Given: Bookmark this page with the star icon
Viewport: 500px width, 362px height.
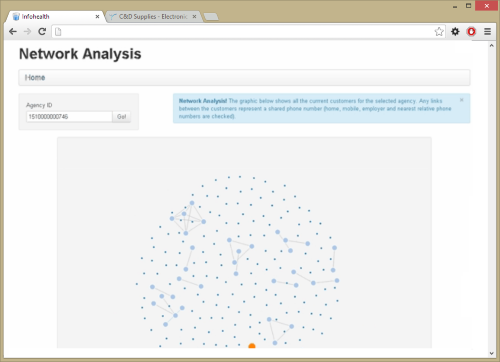Looking at the screenshot, I should pyautogui.click(x=439, y=32).
